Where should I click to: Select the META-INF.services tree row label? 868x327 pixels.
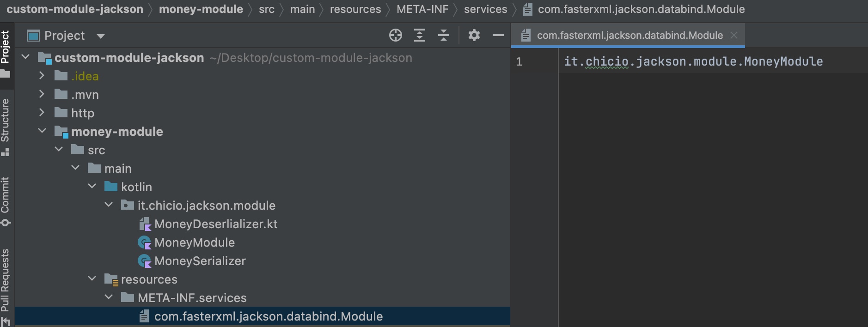point(192,298)
